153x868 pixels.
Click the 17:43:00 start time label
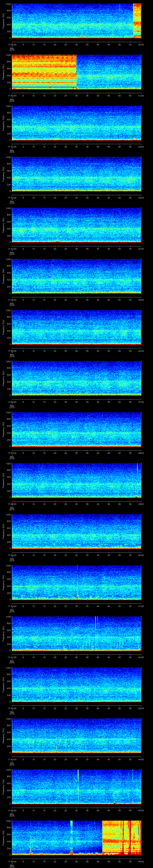click(12, 760)
